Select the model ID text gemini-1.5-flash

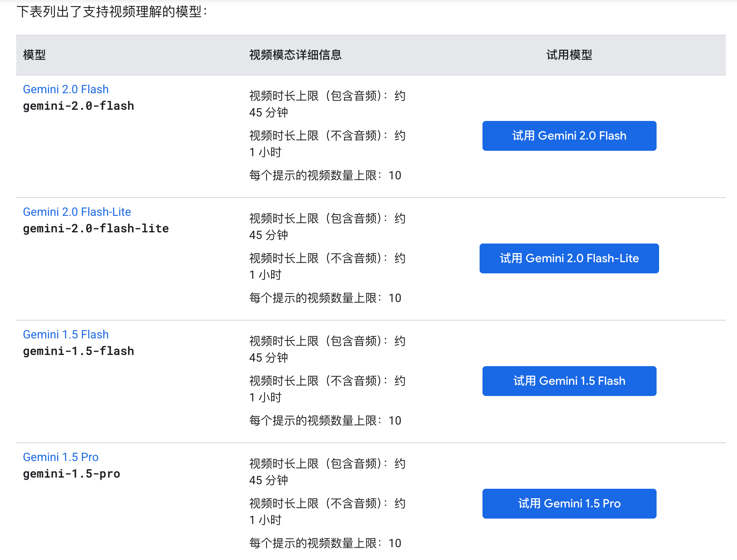pyautogui.click(x=78, y=351)
